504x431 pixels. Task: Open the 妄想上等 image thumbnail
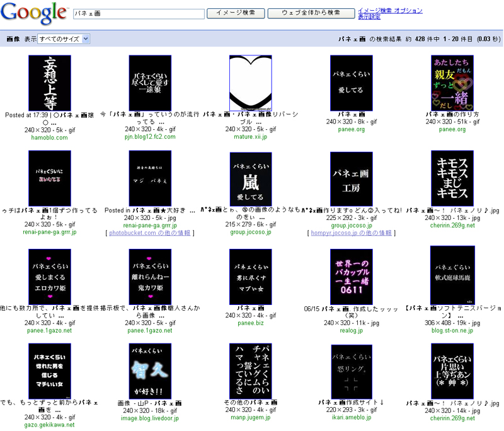click(49, 83)
